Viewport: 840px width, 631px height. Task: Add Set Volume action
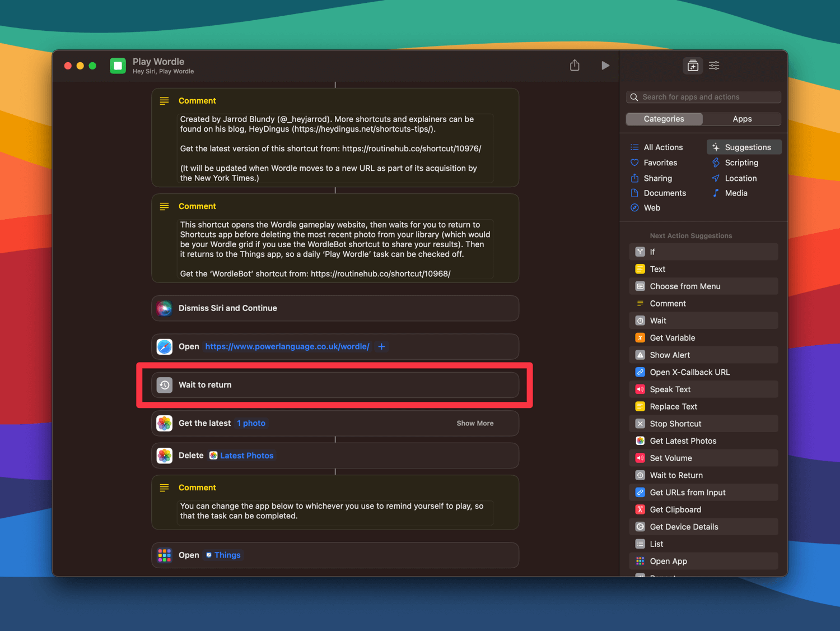[704, 458]
